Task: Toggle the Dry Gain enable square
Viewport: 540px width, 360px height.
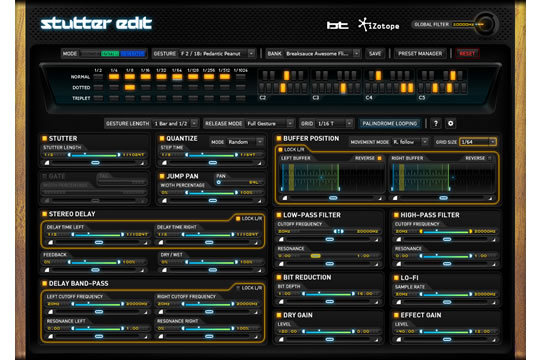Action: [279, 315]
